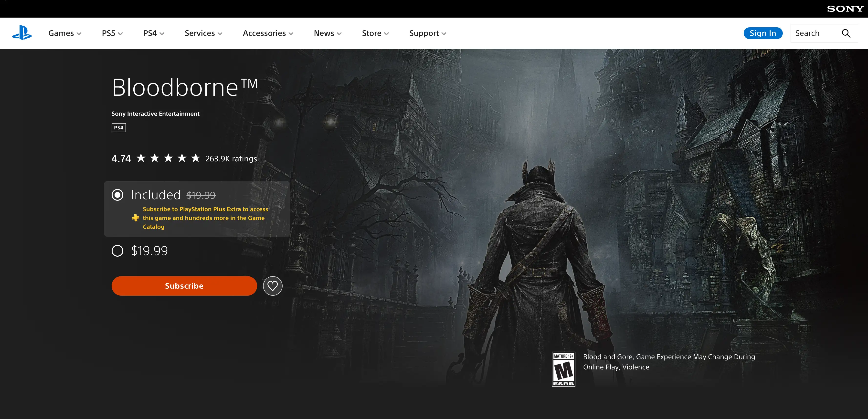The width and height of the screenshot is (868, 419).
Task: Click the PlayStation logo icon
Action: coord(22,33)
